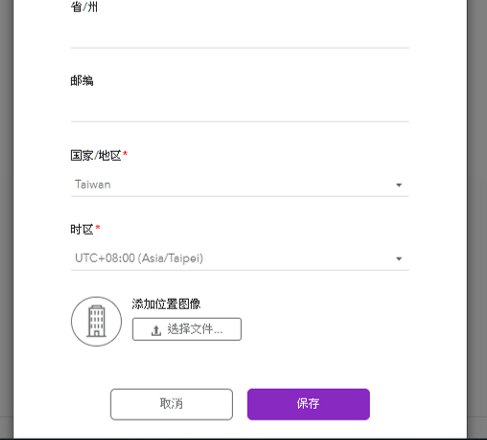Click the 邮编 field label
The image size is (487, 440).
point(82,81)
